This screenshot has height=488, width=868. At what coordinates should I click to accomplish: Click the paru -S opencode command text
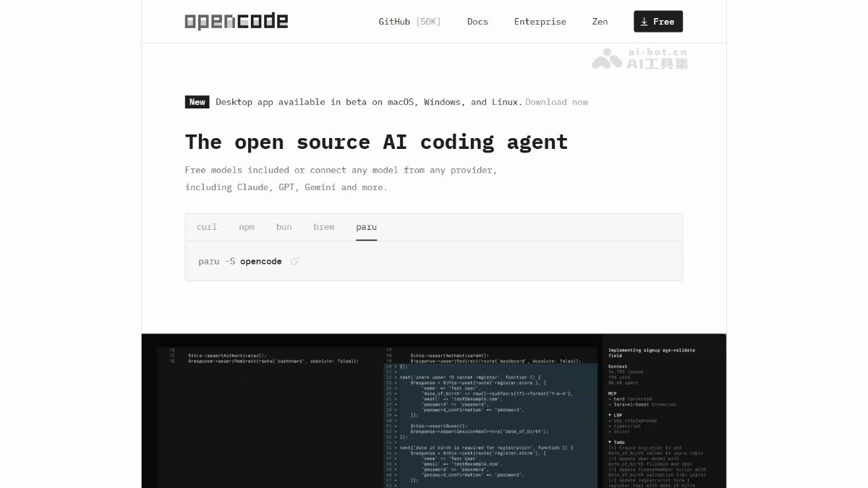point(239,261)
